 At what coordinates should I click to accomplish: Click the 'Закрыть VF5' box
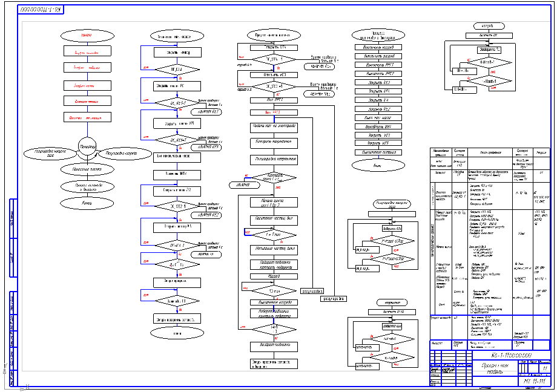378,143
